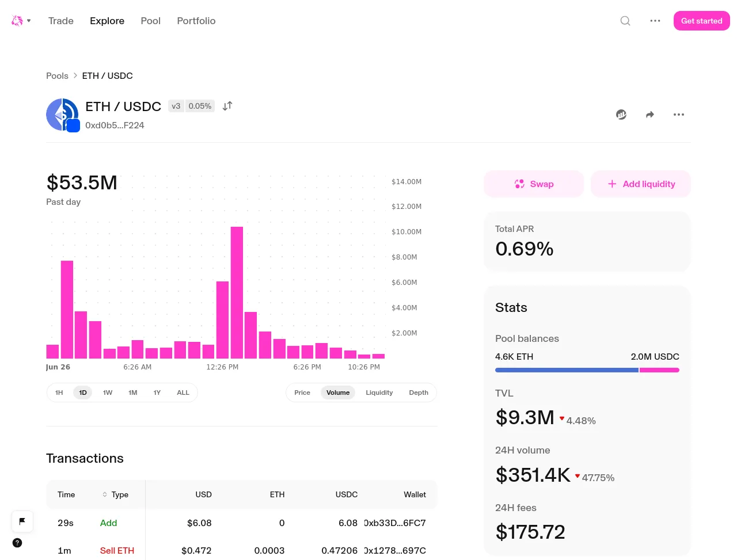Select the ALL time range

coord(183,393)
